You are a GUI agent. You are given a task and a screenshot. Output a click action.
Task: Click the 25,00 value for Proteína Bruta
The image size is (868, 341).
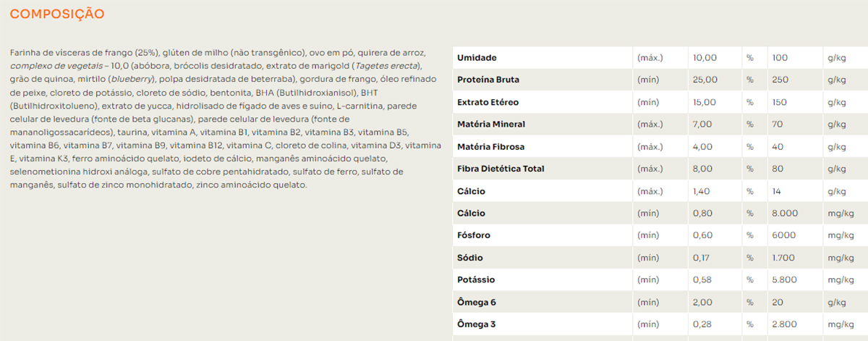(x=705, y=80)
